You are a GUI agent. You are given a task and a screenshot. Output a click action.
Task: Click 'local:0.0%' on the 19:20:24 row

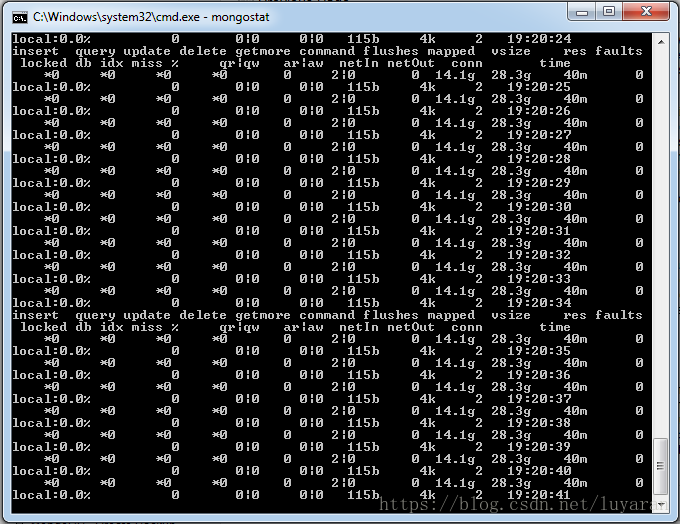point(51,39)
